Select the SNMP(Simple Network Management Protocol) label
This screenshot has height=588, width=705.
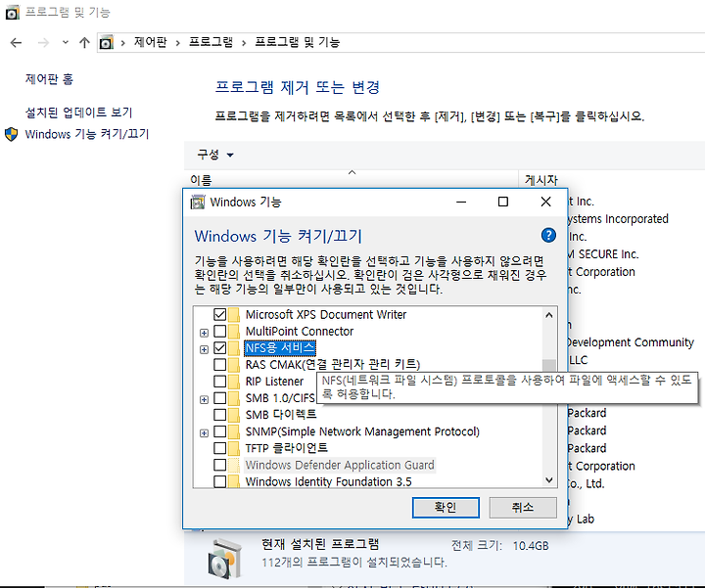point(362,431)
